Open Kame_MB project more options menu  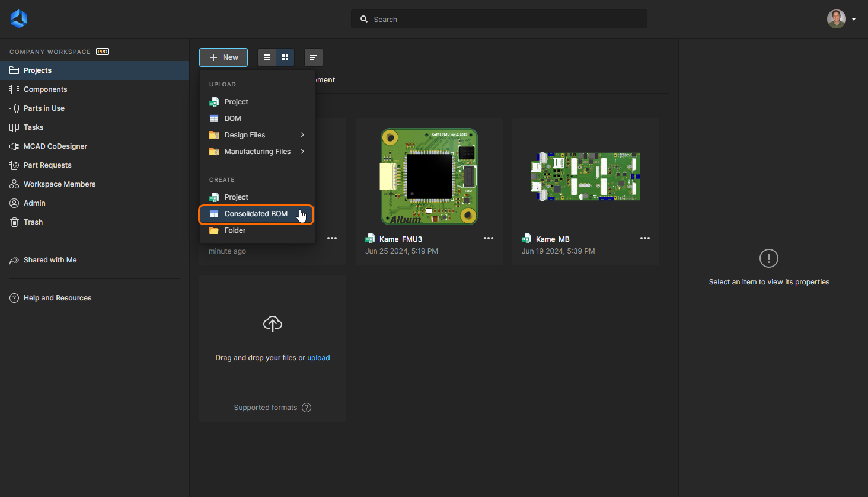tap(645, 238)
